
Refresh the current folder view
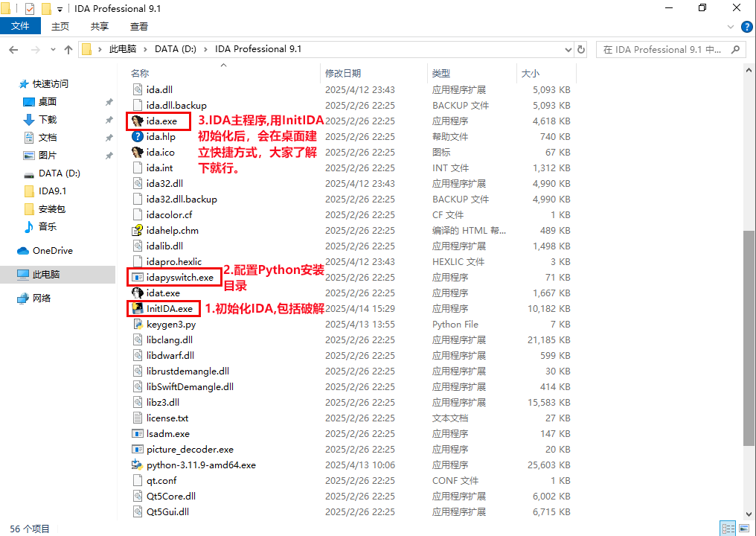coord(581,49)
